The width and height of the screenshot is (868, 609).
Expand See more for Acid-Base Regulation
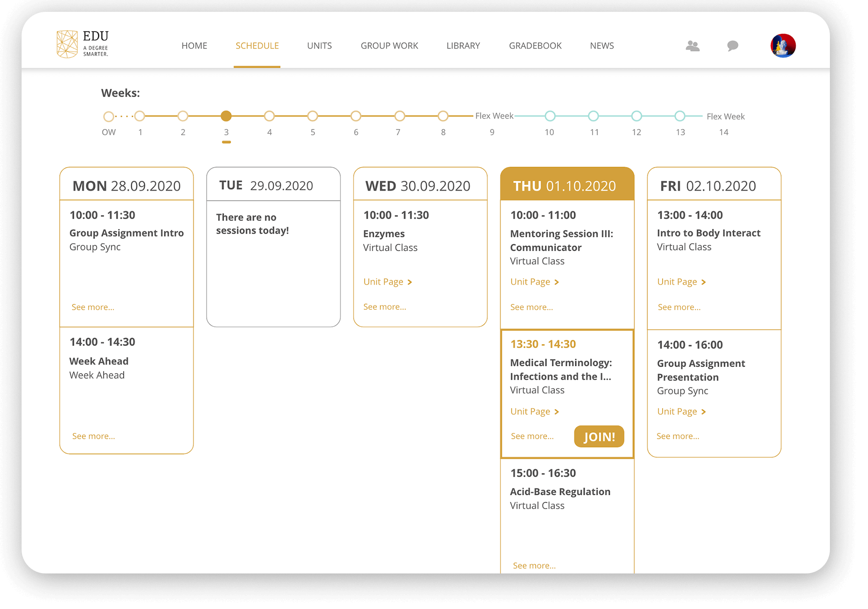(x=534, y=566)
